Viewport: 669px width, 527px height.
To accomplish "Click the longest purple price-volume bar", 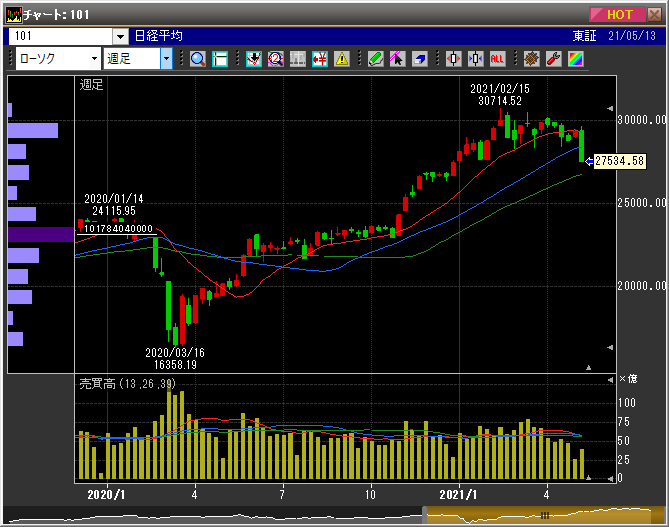I will pos(41,234).
